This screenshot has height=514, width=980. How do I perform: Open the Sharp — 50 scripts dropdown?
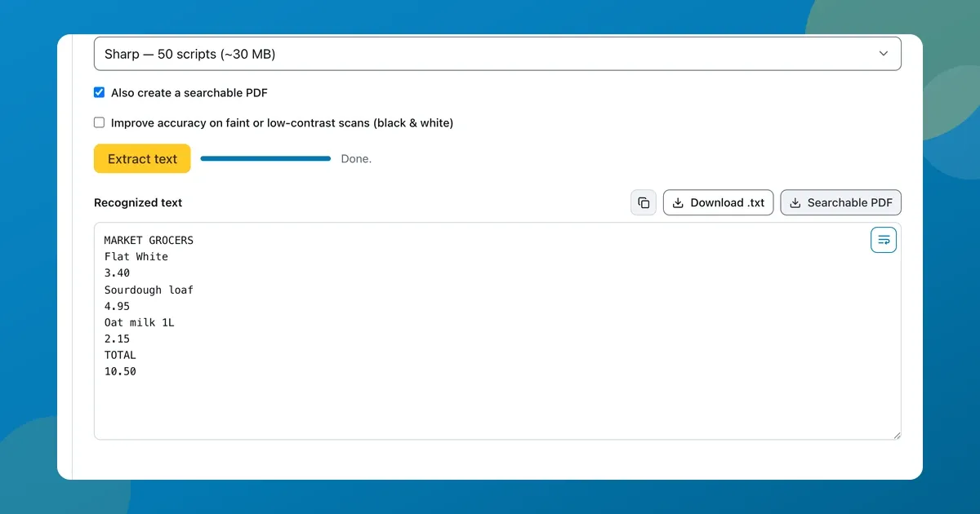point(497,54)
